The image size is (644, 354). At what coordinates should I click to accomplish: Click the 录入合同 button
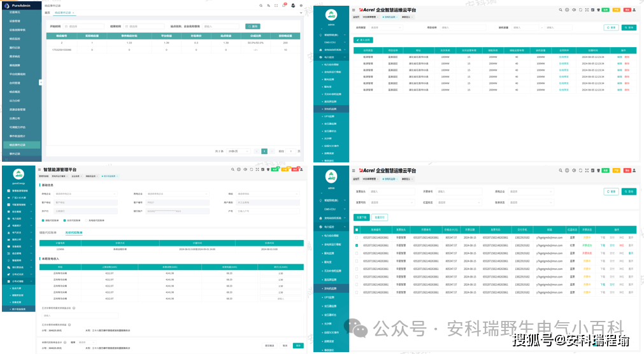(x=363, y=40)
